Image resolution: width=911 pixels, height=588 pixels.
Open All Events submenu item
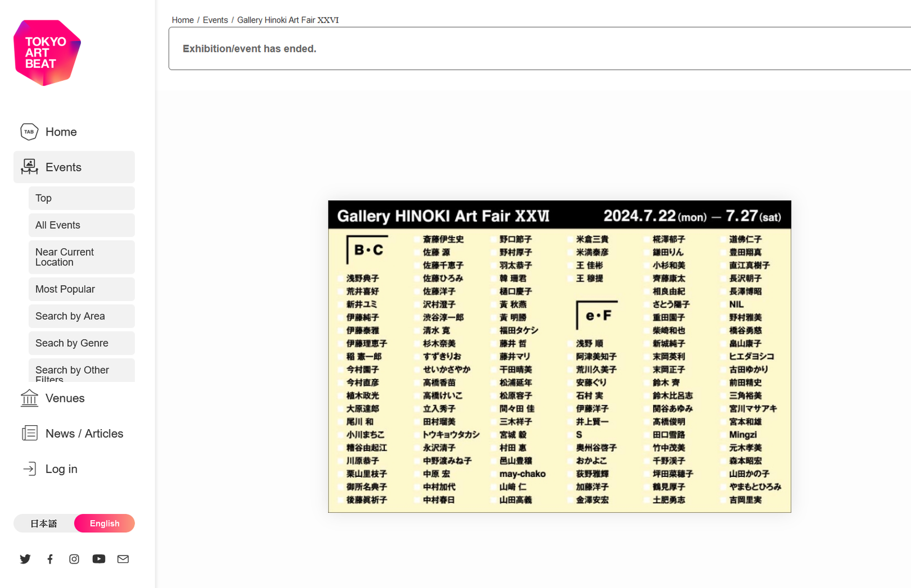81,225
